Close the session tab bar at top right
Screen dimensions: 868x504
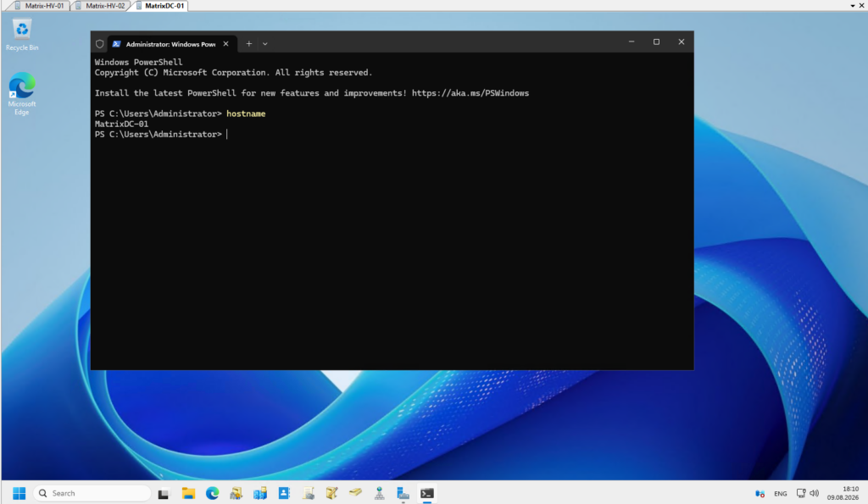(x=861, y=6)
